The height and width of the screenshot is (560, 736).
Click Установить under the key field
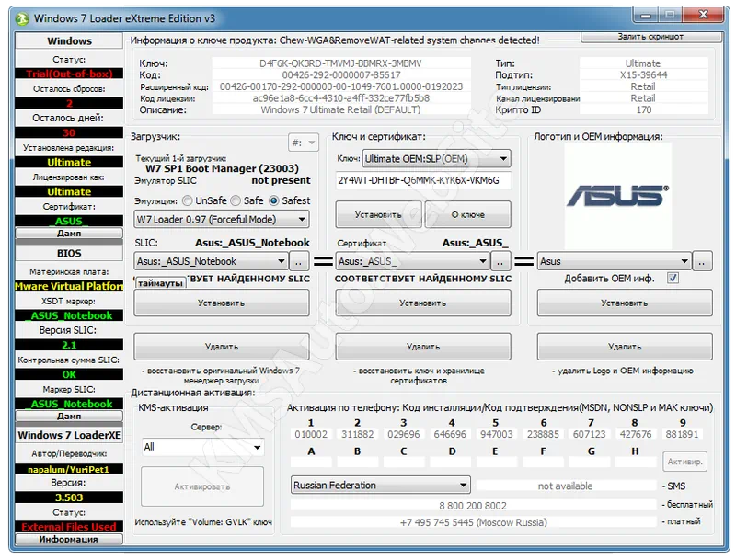(x=379, y=215)
